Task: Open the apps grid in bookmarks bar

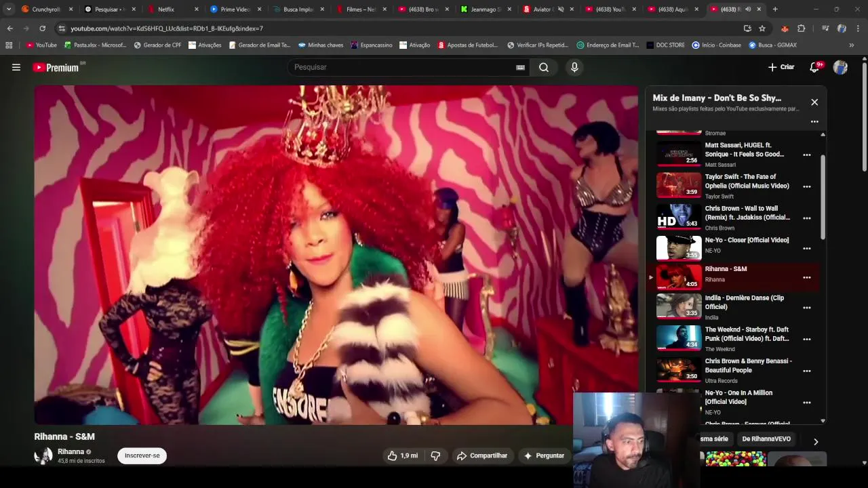Action: [9, 45]
